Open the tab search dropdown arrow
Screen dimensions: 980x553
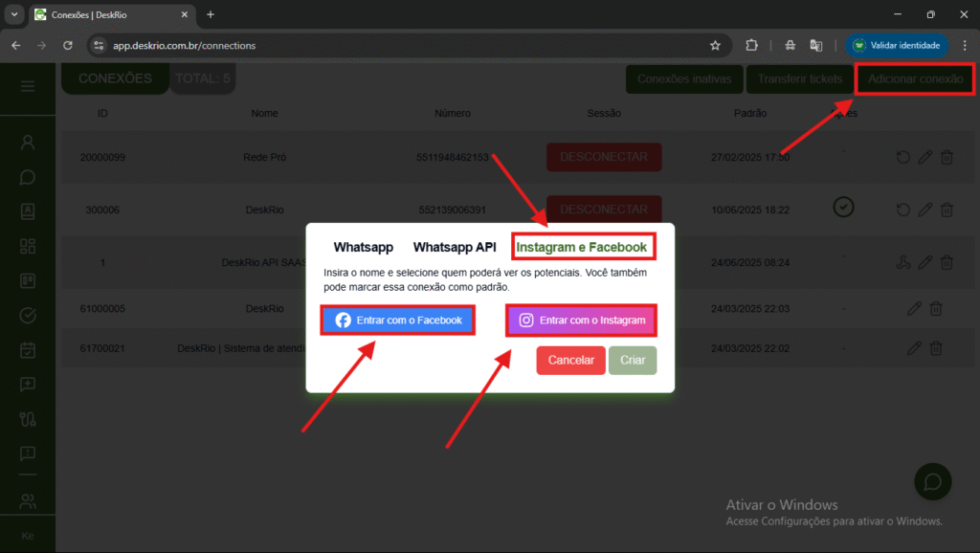point(13,14)
